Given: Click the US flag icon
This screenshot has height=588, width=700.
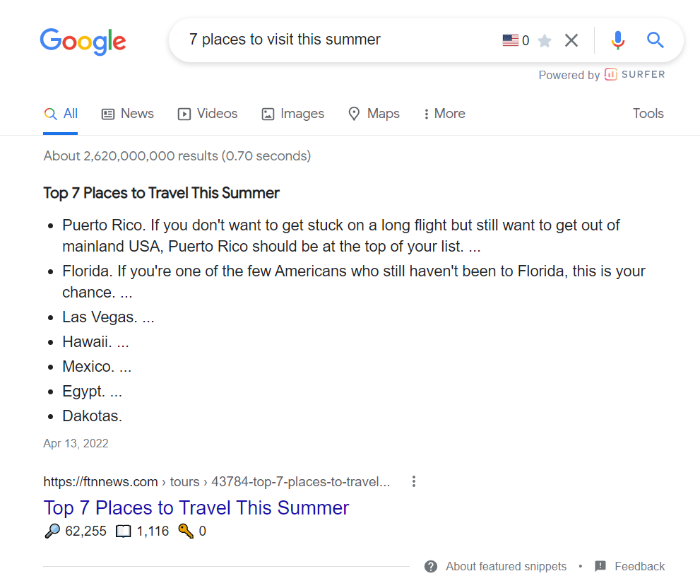Looking at the screenshot, I should [510, 41].
